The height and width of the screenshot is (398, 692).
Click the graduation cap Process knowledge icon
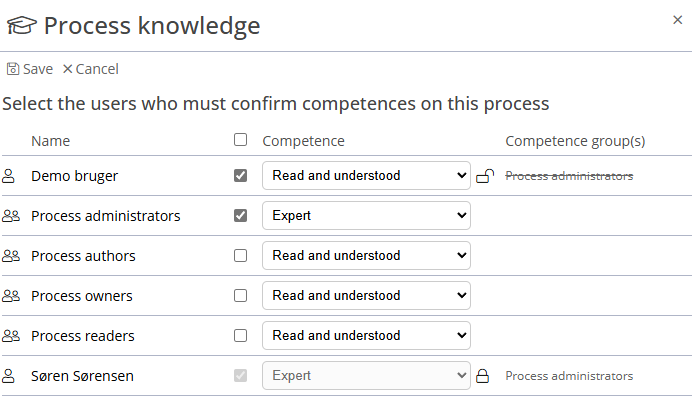pos(22,25)
